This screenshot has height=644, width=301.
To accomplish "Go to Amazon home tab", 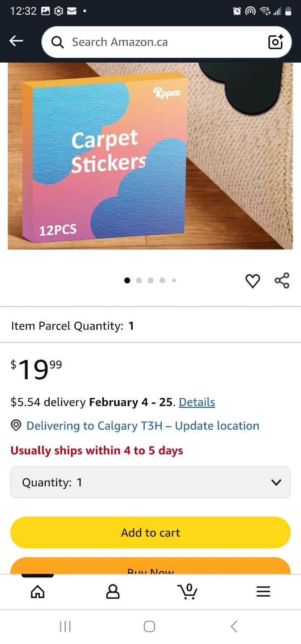I will (38, 592).
